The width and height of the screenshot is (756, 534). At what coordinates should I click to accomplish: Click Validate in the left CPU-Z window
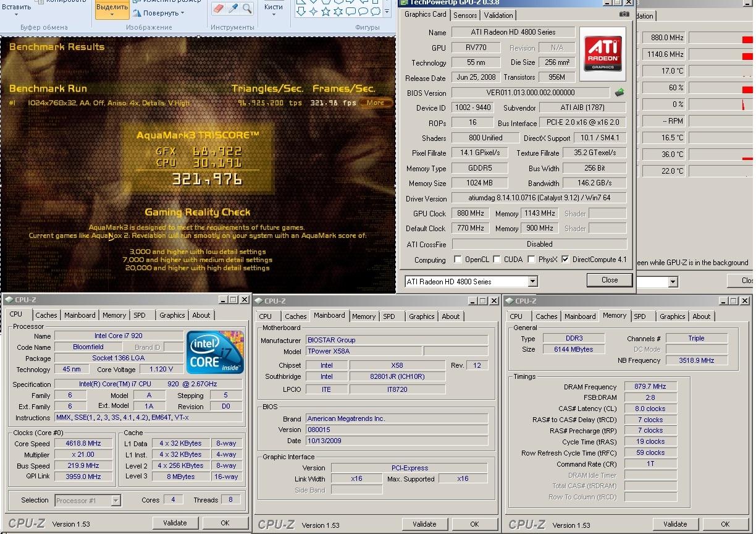pos(175,523)
